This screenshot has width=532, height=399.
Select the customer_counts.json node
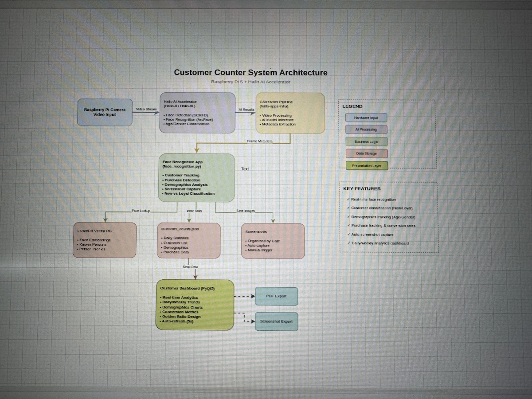(x=189, y=240)
